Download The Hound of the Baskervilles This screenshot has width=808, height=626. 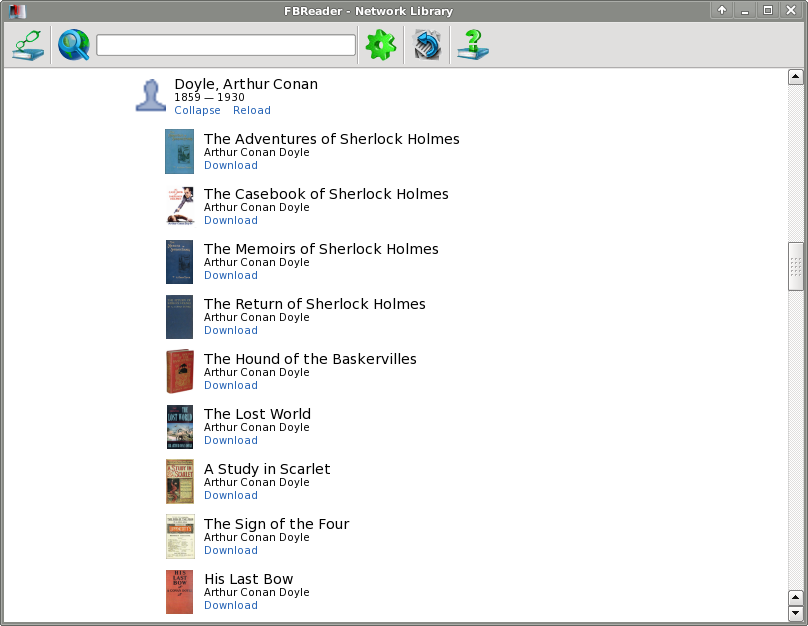pos(231,385)
